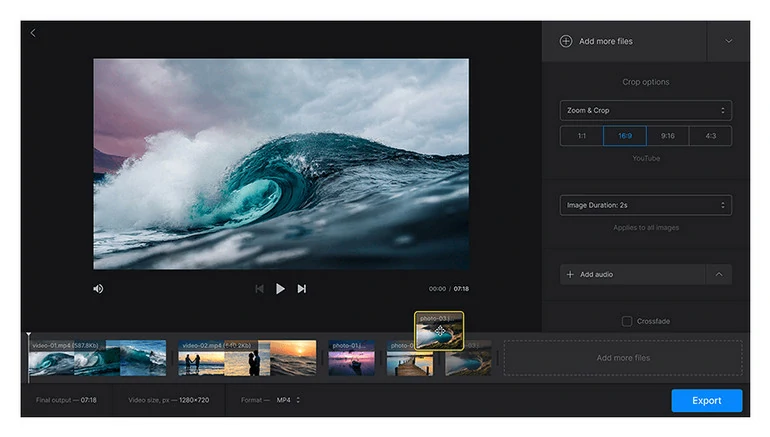Click the plus icon beside Add more files

(566, 41)
